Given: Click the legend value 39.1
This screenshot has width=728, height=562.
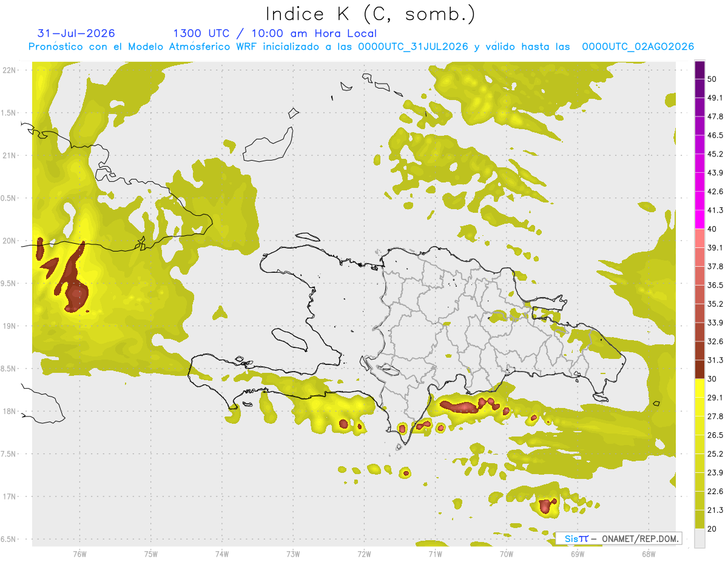Looking at the screenshot, I should pos(715,247).
